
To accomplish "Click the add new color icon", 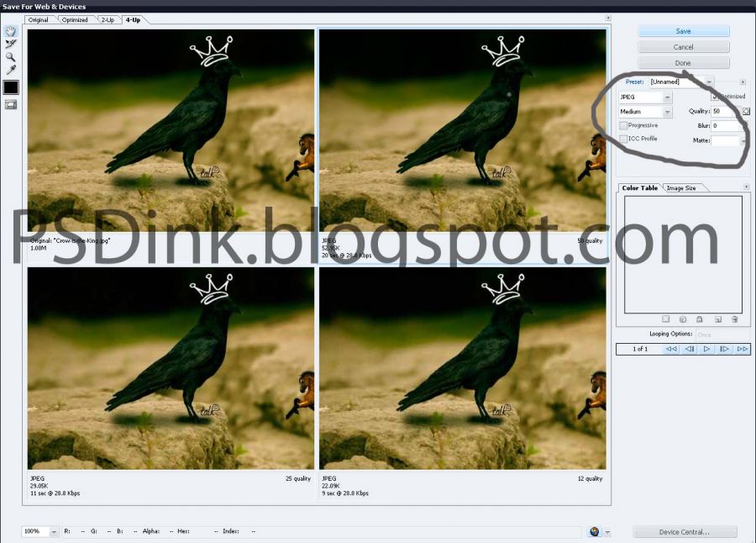I will click(x=718, y=319).
